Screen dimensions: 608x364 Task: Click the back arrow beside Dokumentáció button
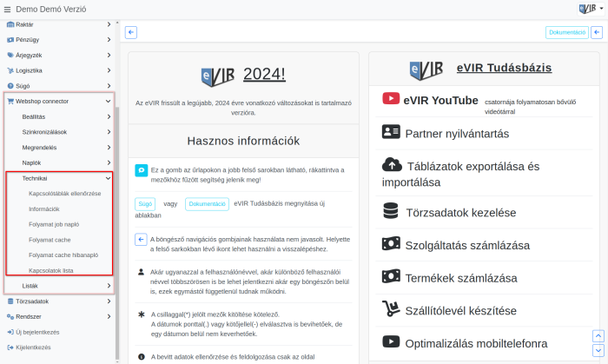(597, 32)
